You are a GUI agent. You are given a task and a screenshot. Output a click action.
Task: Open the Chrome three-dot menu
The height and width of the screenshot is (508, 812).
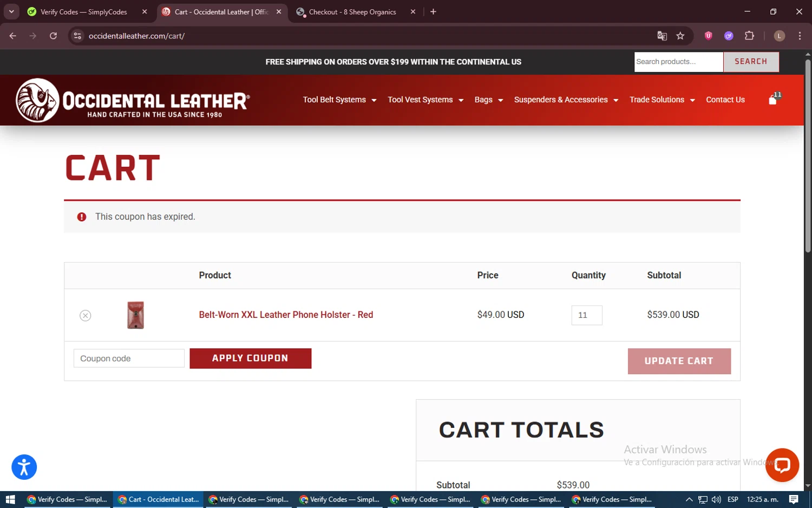(x=800, y=36)
